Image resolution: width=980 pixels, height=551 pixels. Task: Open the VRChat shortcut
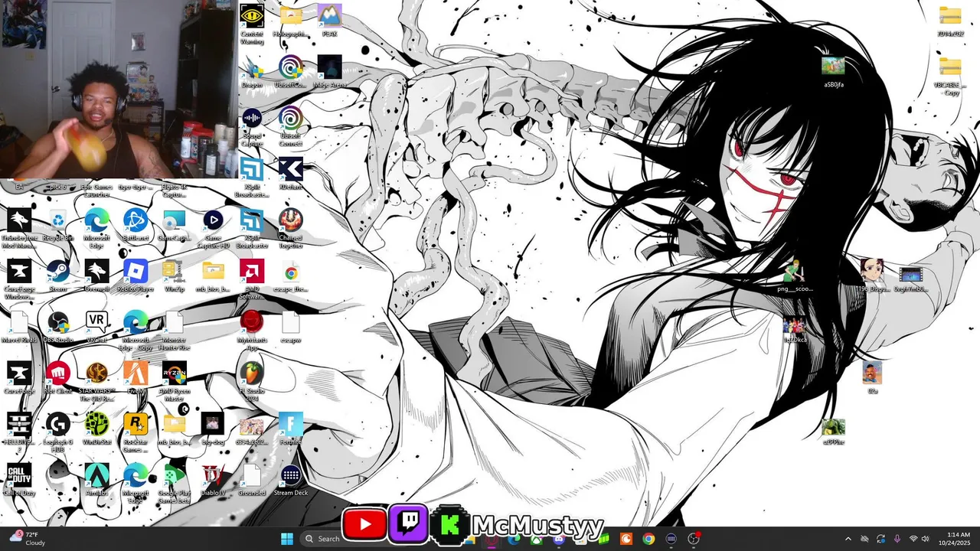tap(96, 327)
